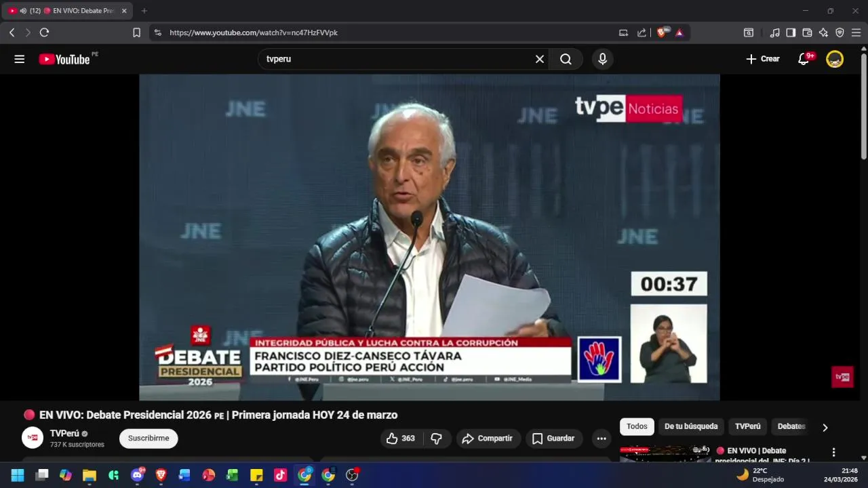This screenshot has width=868, height=488.
Task: Open more actions three-dot menu
Action: pyautogui.click(x=601, y=439)
